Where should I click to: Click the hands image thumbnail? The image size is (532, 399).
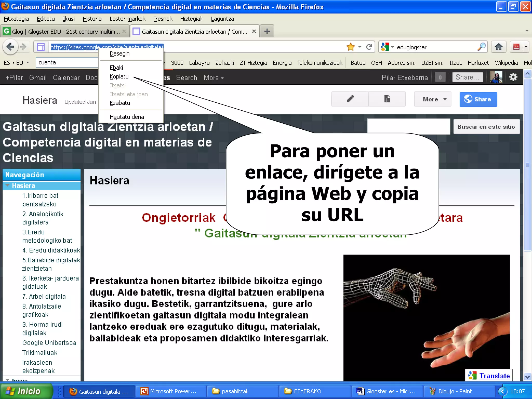pyautogui.click(x=426, y=318)
